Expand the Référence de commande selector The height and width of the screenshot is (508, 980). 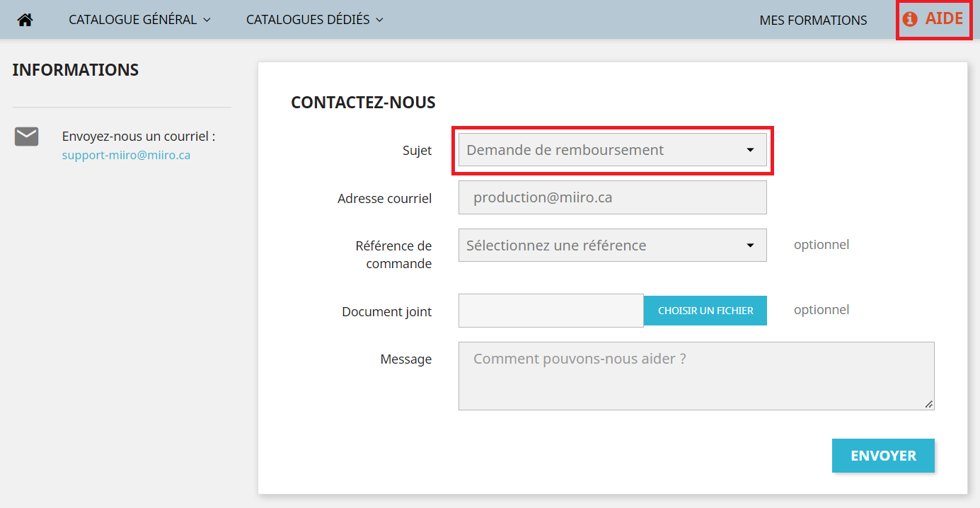pos(613,246)
